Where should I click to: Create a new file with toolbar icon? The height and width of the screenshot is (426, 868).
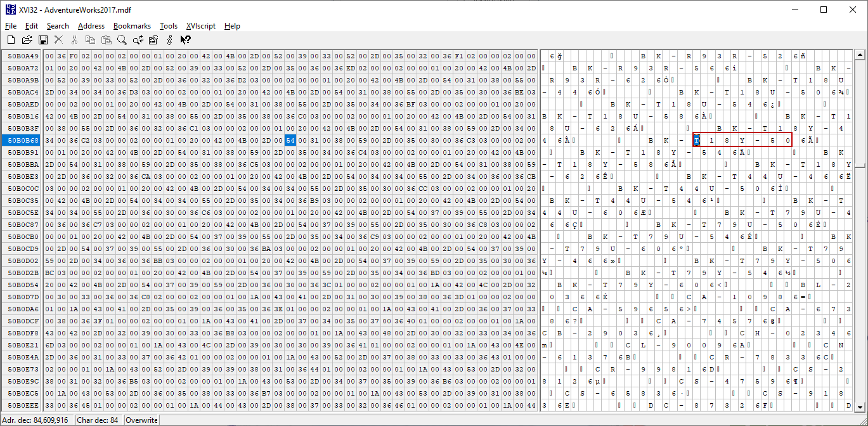(x=11, y=40)
